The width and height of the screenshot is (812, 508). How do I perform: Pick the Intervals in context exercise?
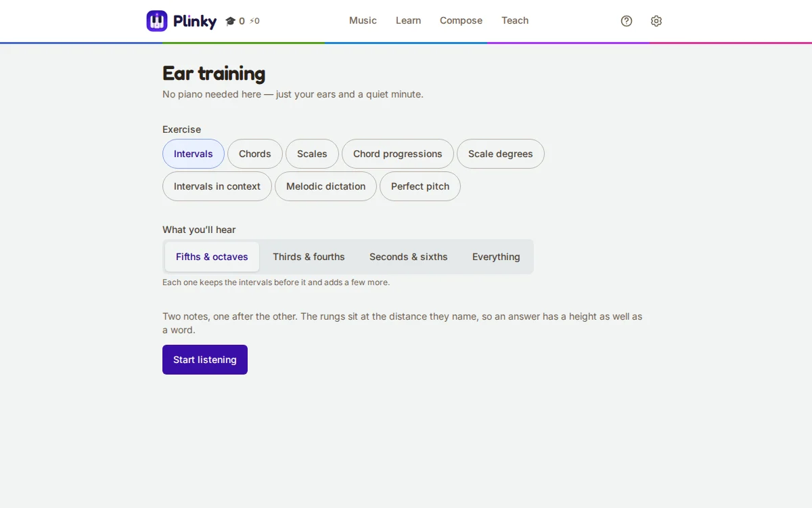coord(217,186)
